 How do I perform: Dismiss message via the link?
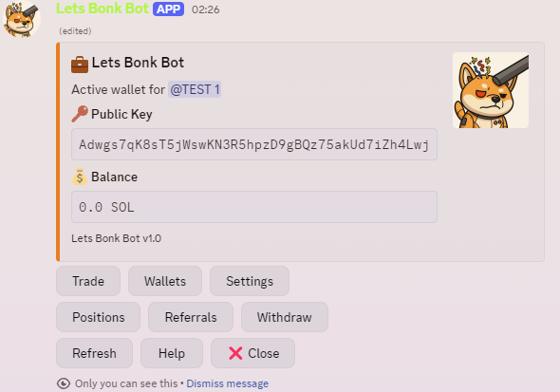(228, 383)
